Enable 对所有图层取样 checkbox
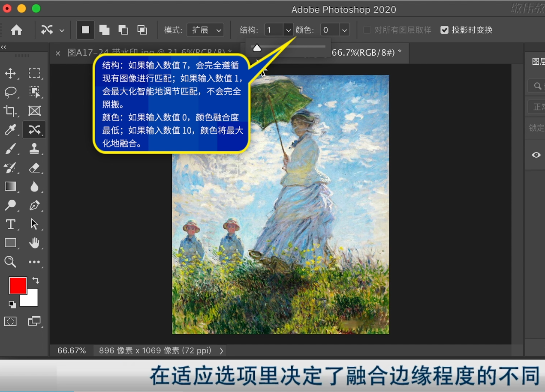Viewport: 545px width, 392px height. tap(367, 30)
